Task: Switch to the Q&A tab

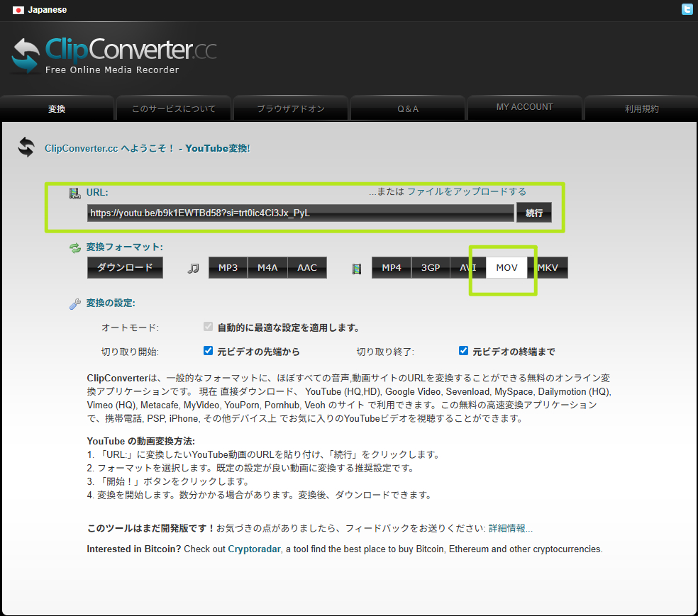Action: click(407, 108)
